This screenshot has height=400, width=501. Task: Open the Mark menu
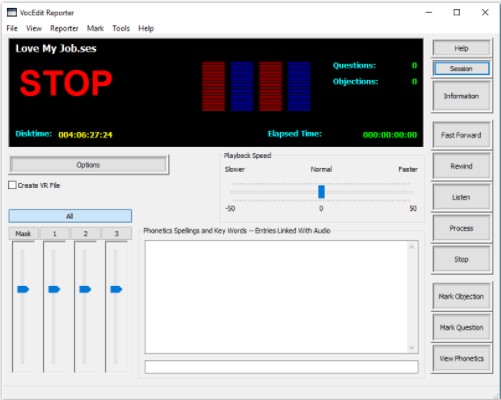click(x=95, y=28)
